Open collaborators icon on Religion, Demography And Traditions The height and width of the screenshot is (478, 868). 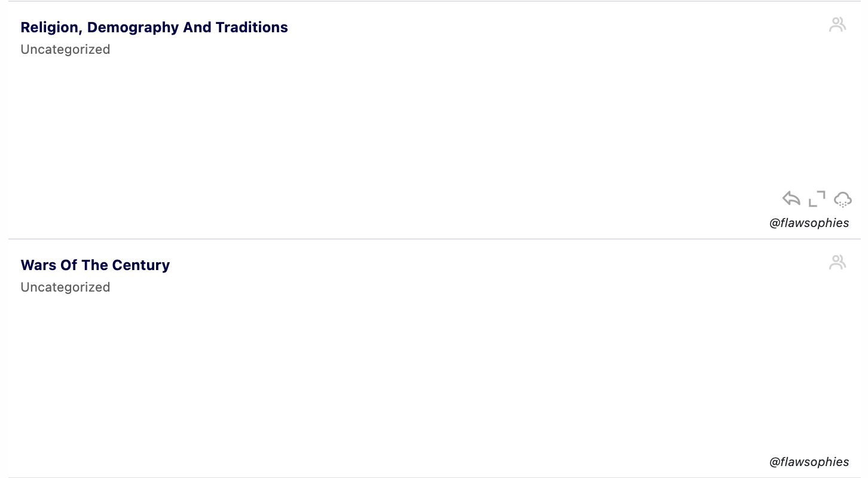click(838, 24)
